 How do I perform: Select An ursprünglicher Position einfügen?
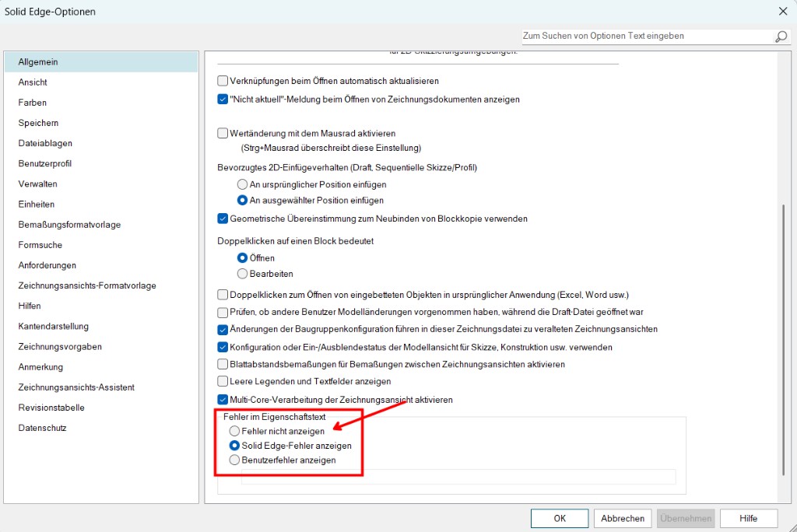click(243, 184)
